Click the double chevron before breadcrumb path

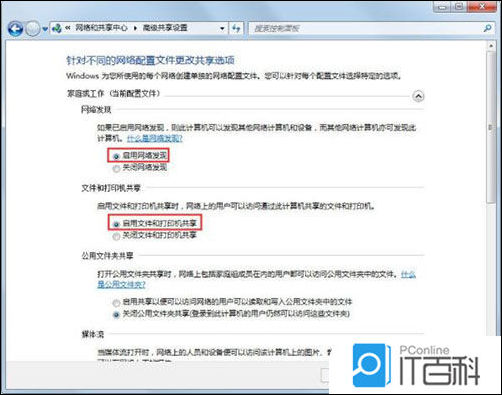click(68, 28)
